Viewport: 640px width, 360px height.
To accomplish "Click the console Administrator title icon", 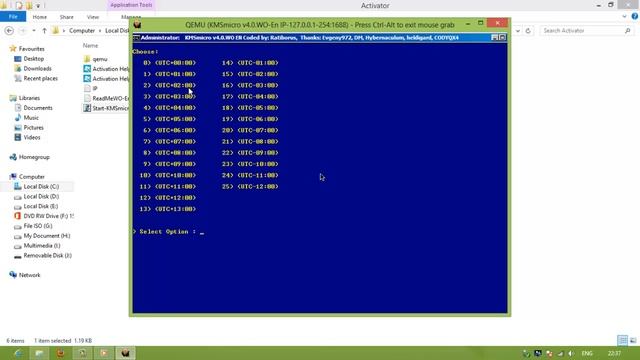I will click(136, 38).
